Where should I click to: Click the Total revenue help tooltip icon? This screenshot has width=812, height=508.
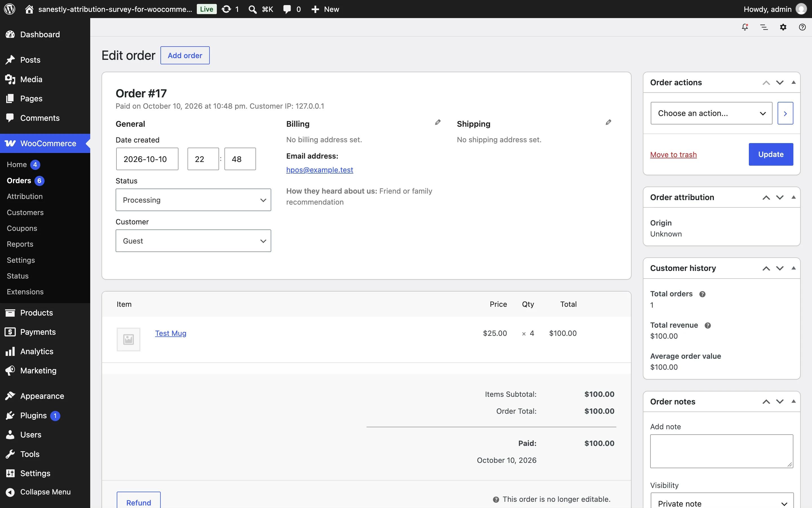click(708, 326)
